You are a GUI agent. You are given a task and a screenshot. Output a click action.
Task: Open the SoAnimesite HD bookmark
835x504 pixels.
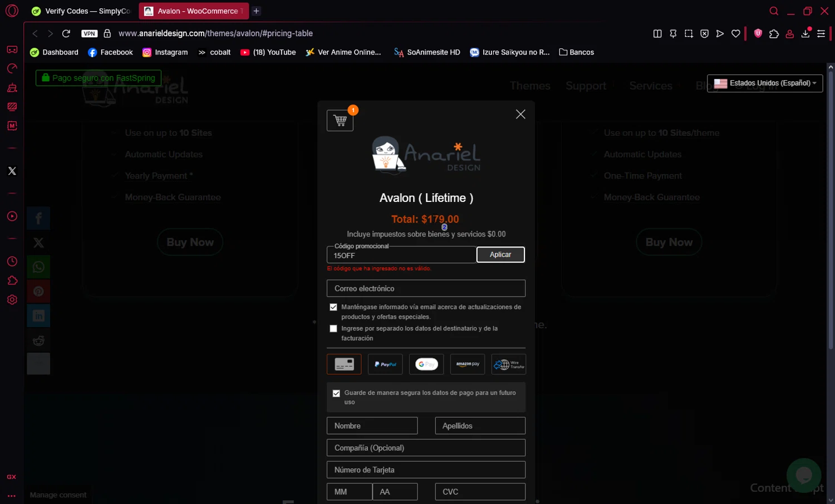pos(427,52)
